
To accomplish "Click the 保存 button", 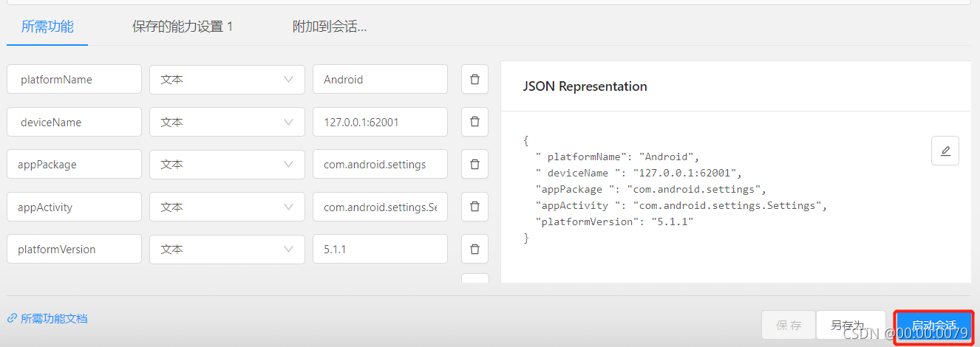I will 789,325.
